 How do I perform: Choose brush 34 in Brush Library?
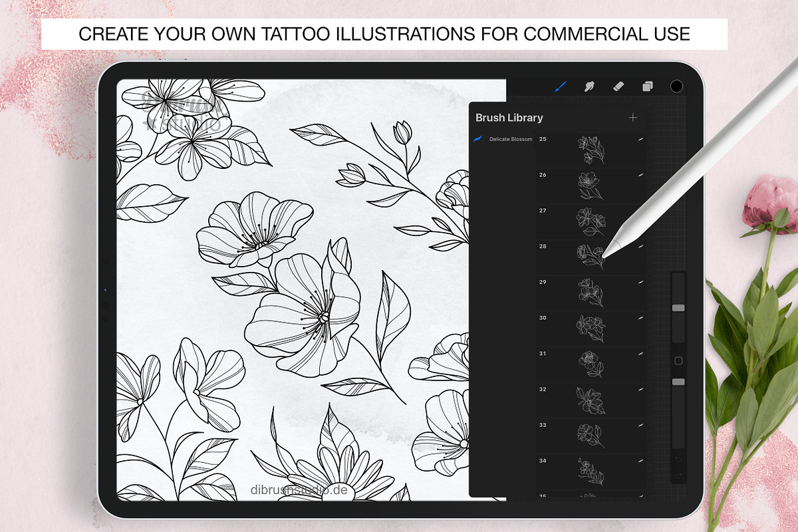[592, 471]
